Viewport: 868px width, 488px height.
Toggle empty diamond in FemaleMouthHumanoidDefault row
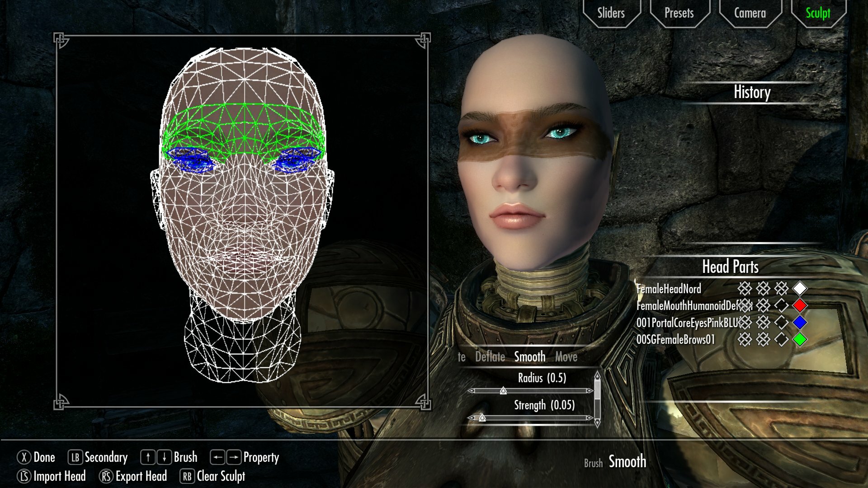[782, 305]
